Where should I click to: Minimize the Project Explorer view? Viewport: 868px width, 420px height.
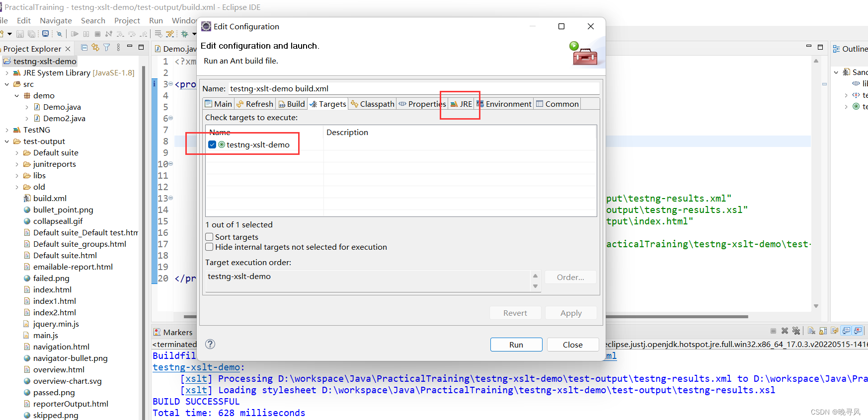[130, 46]
